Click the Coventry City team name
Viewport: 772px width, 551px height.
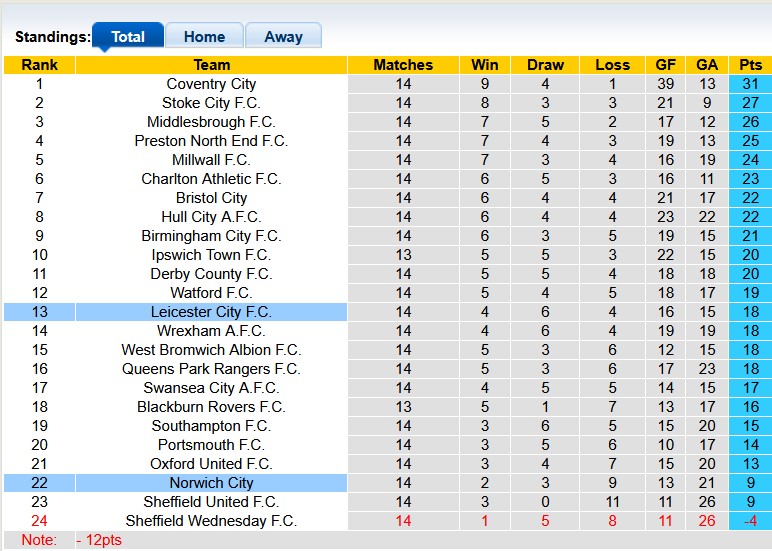point(211,84)
